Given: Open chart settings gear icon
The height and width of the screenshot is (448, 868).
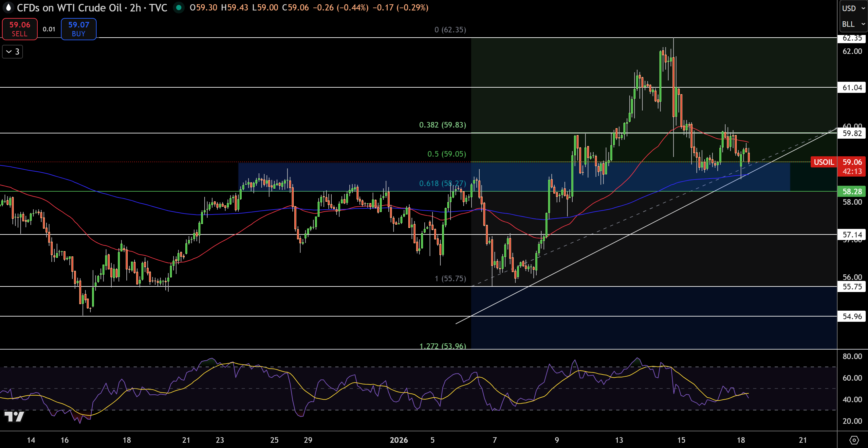Looking at the screenshot, I should coord(854,440).
